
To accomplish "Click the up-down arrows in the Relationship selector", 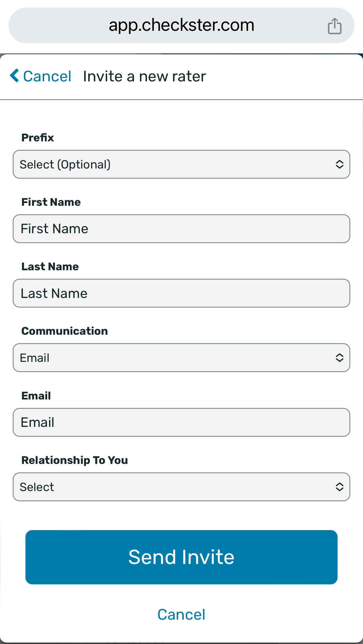I will tap(340, 487).
